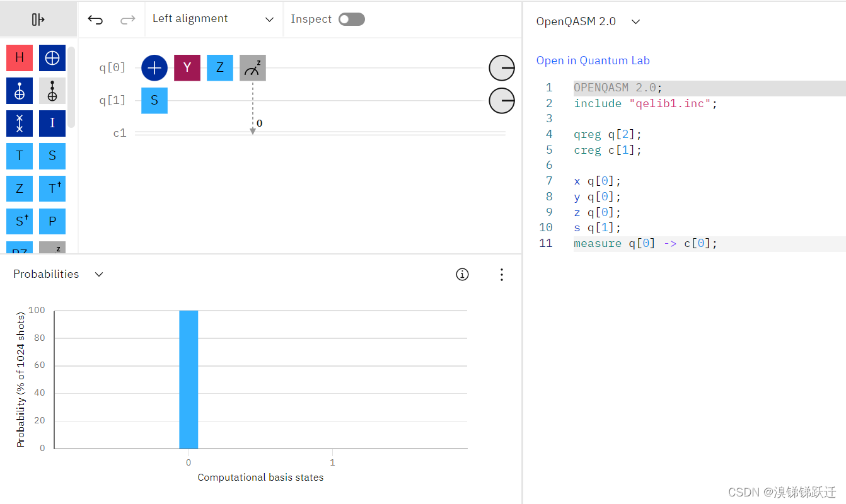
Task: Select the Phase (P) gate
Action: 52,221
